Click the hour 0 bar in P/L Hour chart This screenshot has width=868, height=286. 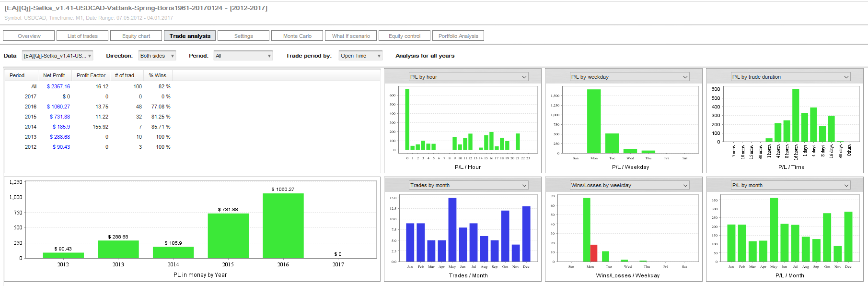point(407,119)
